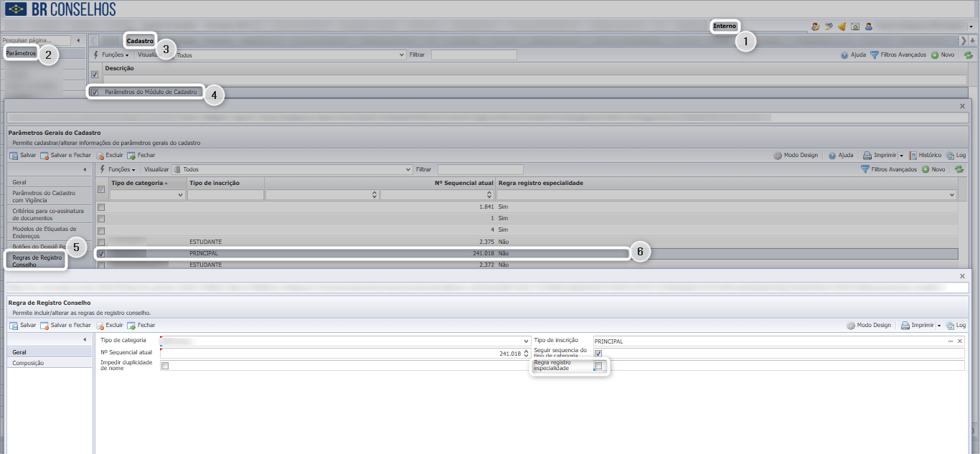Viewport: 980px width, 454px height.
Task: Click Excluir in the Regra de Registro Conselho toolbar
Action: point(109,325)
